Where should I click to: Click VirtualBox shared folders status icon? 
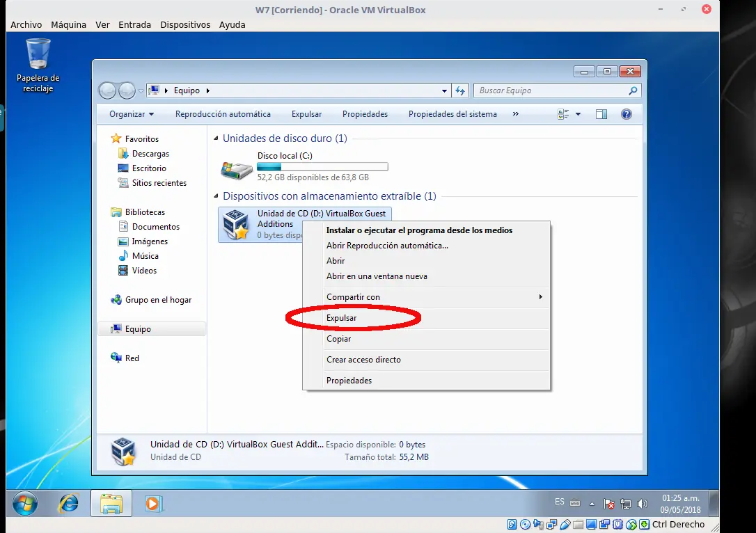(578, 525)
